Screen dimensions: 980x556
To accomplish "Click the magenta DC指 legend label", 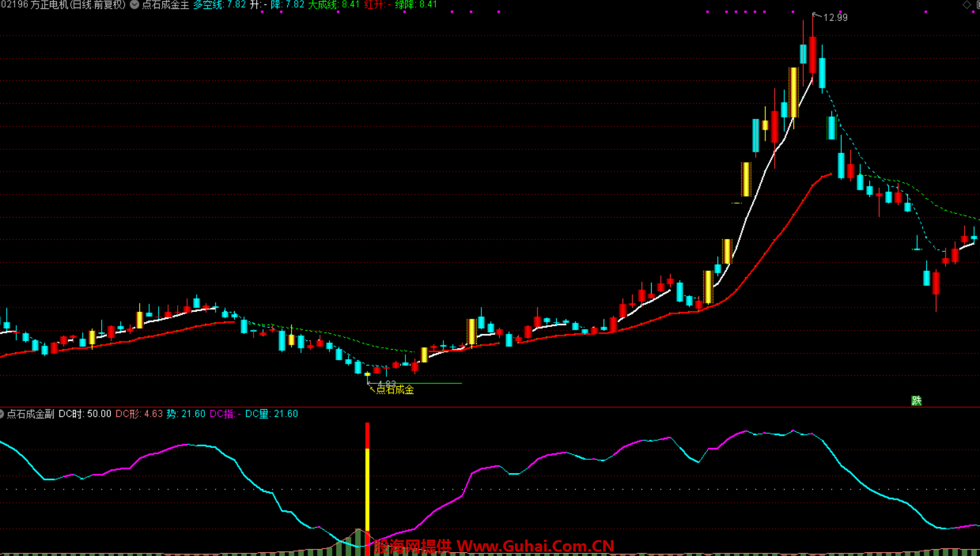I will coord(225,414).
